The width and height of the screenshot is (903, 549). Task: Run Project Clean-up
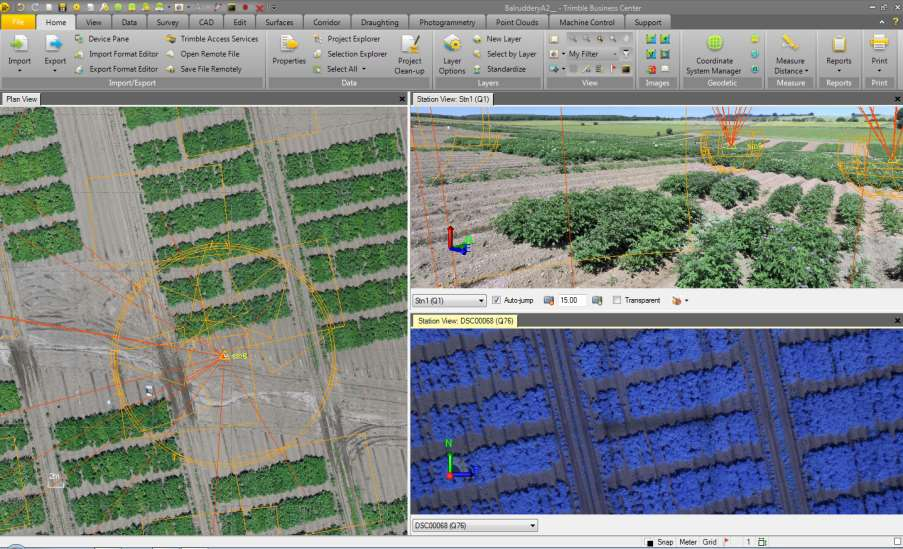click(409, 54)
